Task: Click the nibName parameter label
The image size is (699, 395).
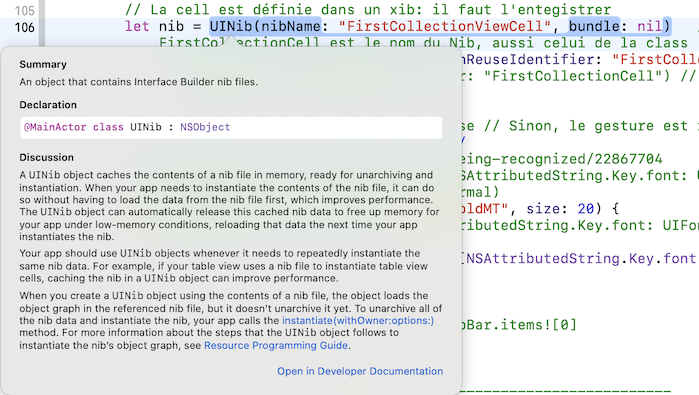Action: 291,26
